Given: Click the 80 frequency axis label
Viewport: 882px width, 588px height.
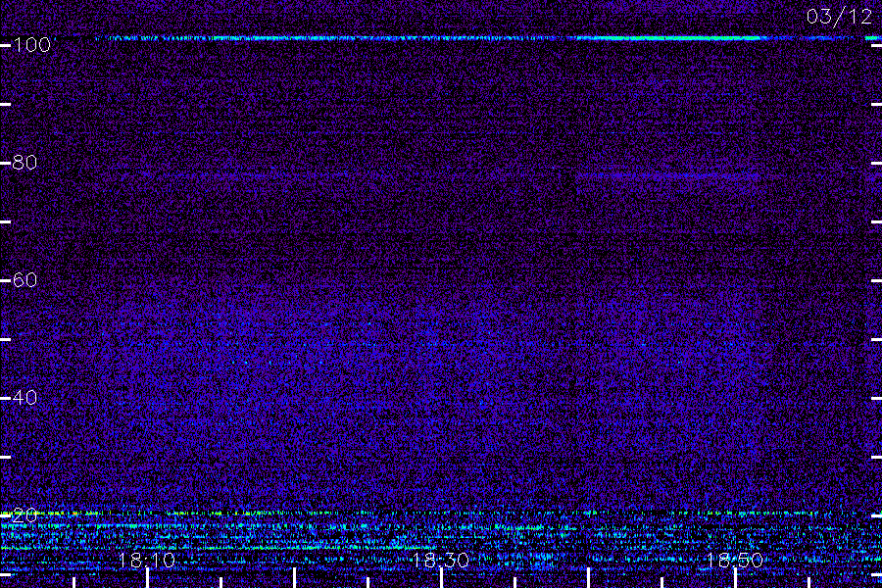Looking at the screenshot, I should 24,163.
